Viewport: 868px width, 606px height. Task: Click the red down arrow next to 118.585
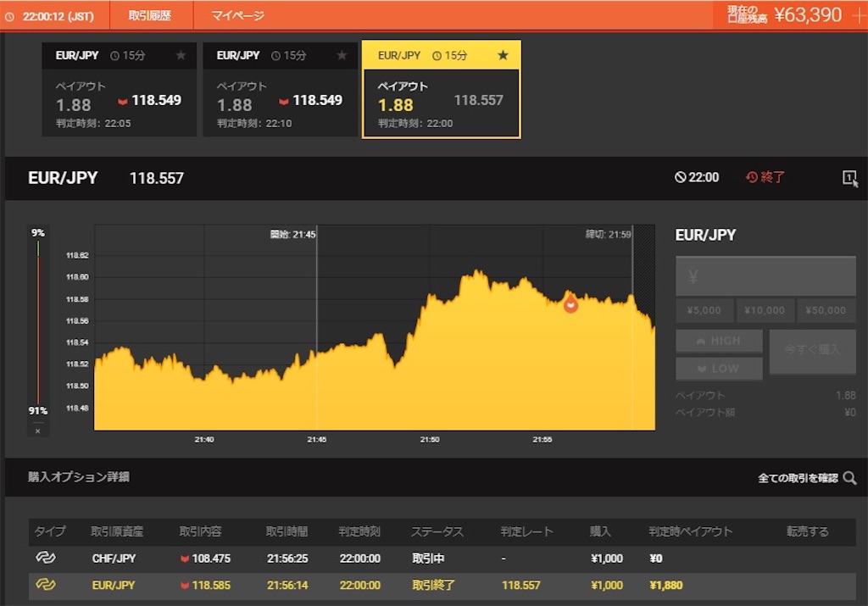[x=185, y=586]
